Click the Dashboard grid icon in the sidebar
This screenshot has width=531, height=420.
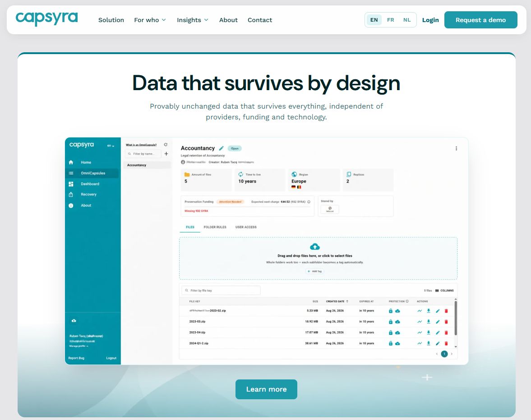tap(71, 184)
